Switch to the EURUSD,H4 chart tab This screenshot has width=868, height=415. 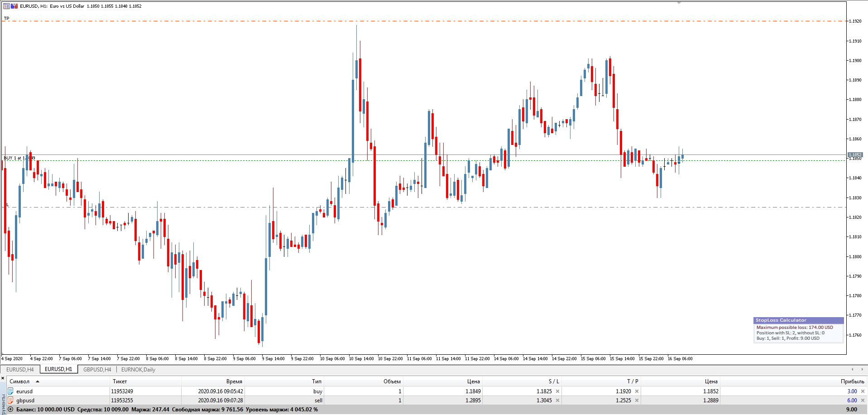tap(20, 370)
